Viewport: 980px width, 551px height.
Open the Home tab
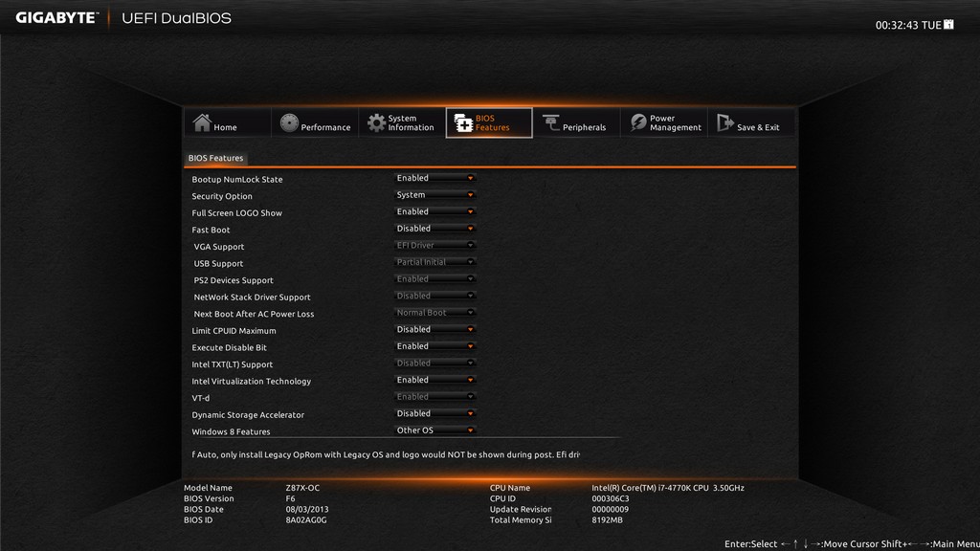[x=228, y=122]
